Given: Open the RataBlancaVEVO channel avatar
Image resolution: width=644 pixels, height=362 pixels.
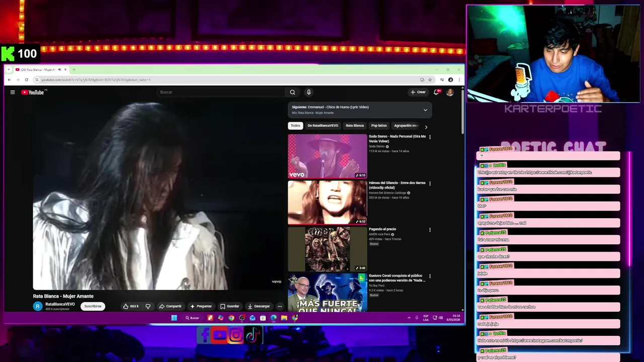Looking at the screenshot, I should 38,306.
